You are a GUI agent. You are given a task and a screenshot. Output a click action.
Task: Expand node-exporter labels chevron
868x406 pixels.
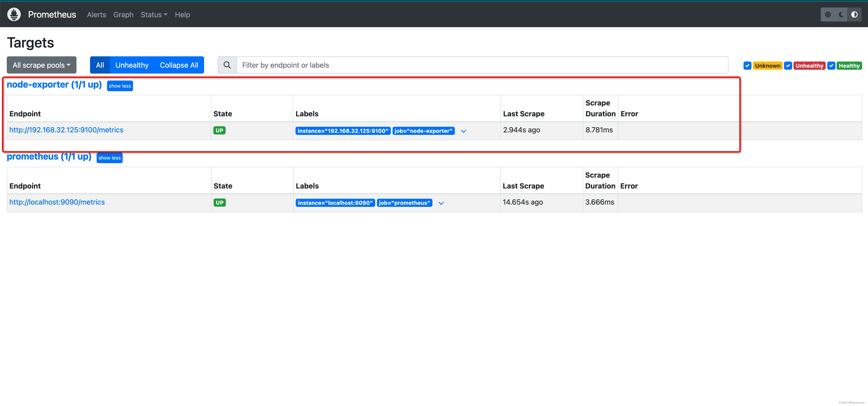click(463, 131)
